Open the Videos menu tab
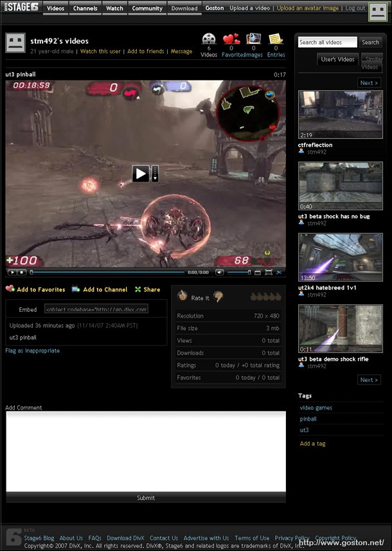Screen dimensions: 392x551 (x=55, y=8)
